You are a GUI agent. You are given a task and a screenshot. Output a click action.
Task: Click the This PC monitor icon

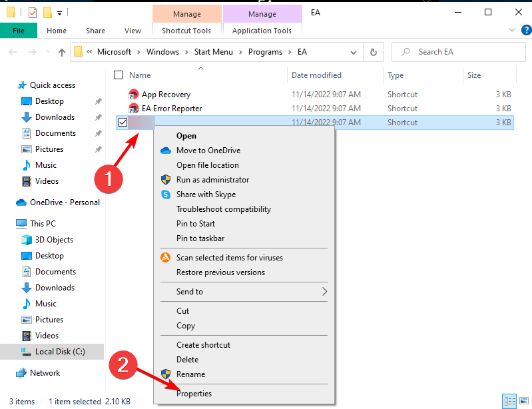[21, 224]
